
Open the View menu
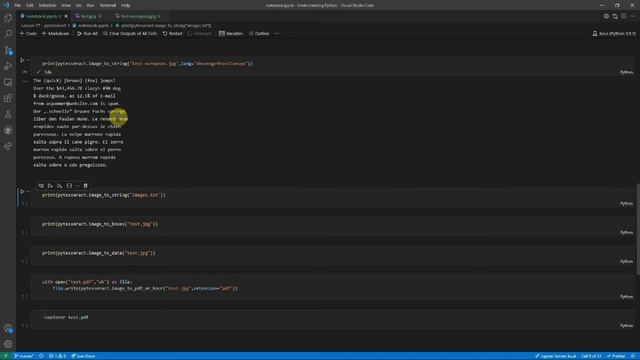click(66, 5)
